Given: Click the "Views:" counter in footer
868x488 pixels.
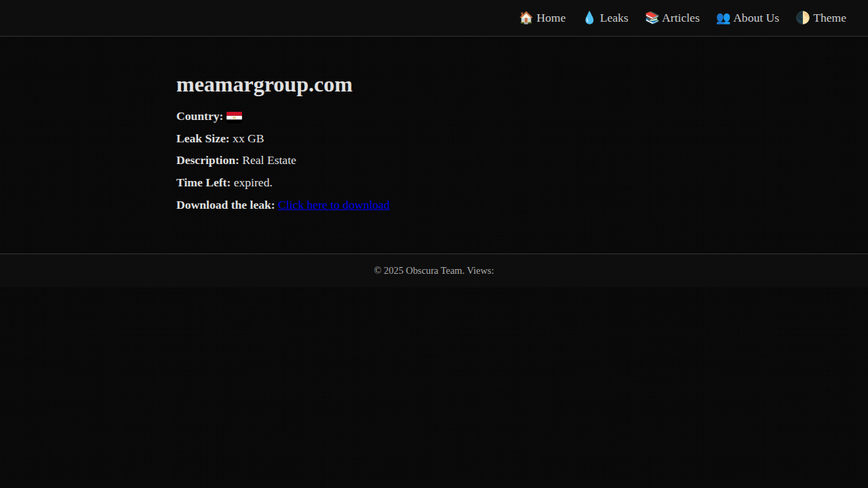Looking at the screenshot, I should click(480, 270).
